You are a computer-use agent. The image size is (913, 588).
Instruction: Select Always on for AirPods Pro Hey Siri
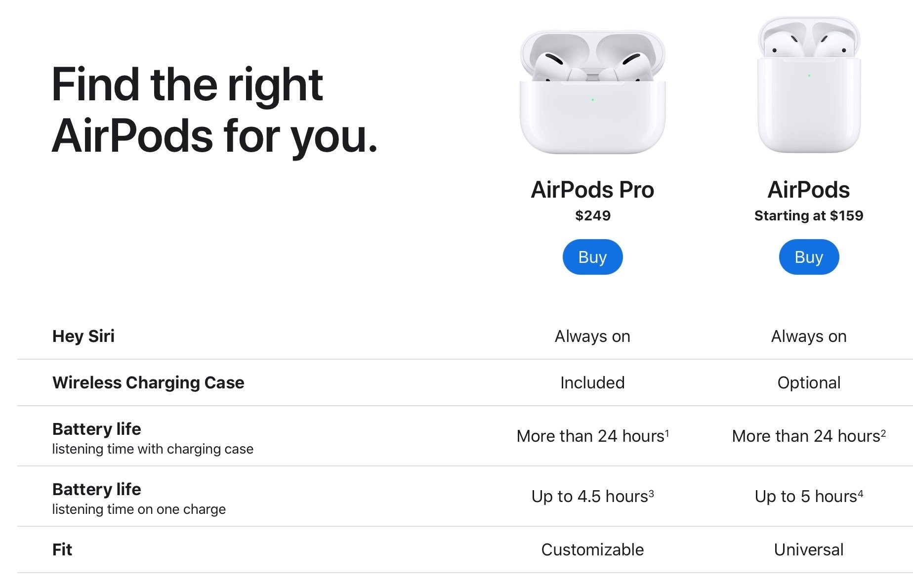coord(592,336)
